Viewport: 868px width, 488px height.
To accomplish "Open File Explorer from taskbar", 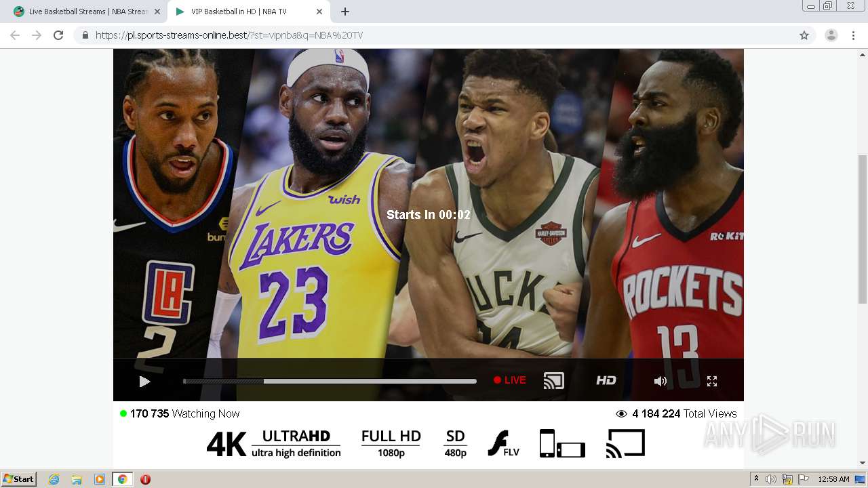I will coord(77,479).
